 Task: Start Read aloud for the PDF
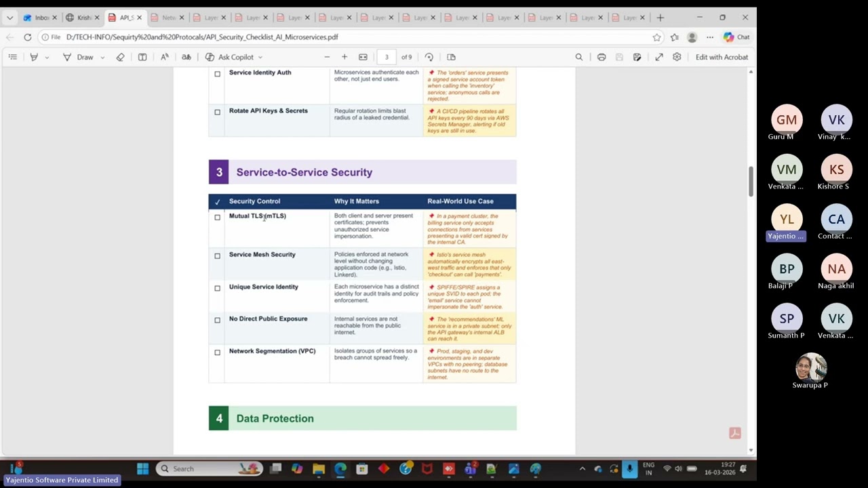pos(165,57)
